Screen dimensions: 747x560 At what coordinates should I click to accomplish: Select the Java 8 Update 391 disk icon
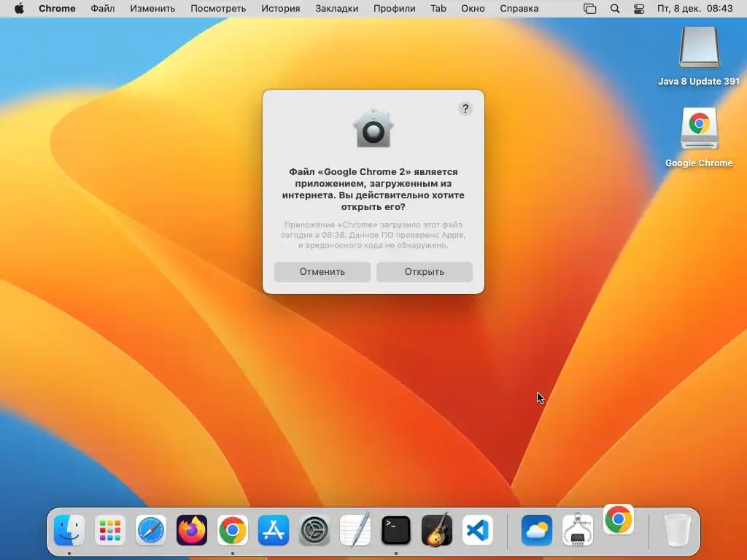[x=699, y=49]
